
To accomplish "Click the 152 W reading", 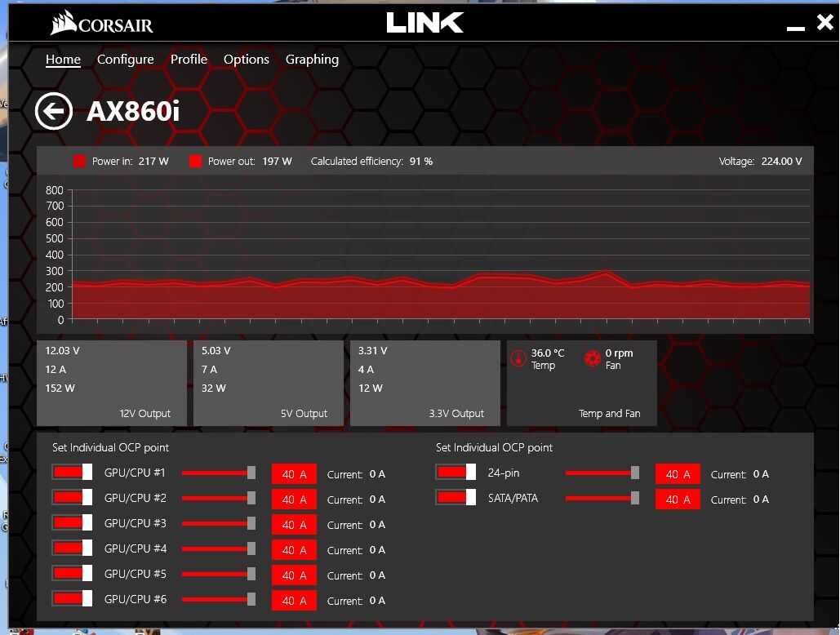I will coord(60,389).
